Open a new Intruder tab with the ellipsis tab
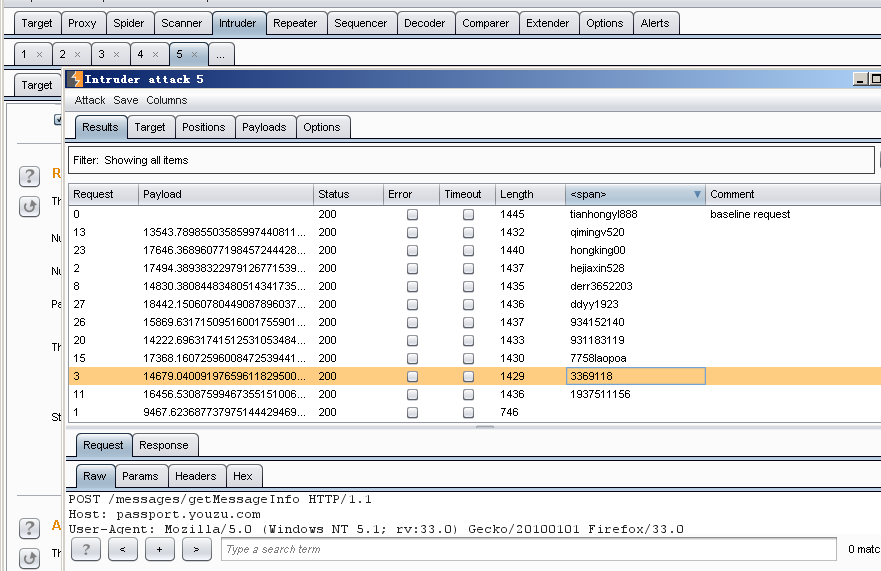The height and width of the screenshot is (571, 881). 221,55
